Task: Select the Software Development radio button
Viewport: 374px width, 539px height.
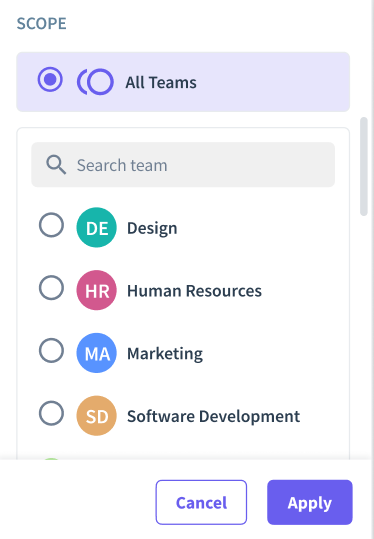Action: pyautogui.click(x=51, y=413)
